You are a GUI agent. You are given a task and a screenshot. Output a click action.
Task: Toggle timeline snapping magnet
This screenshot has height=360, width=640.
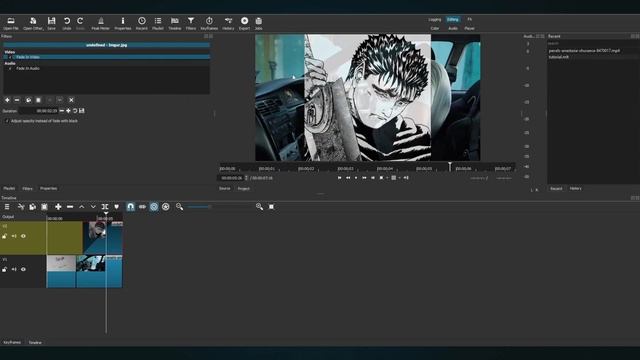[x=130, y=207]
